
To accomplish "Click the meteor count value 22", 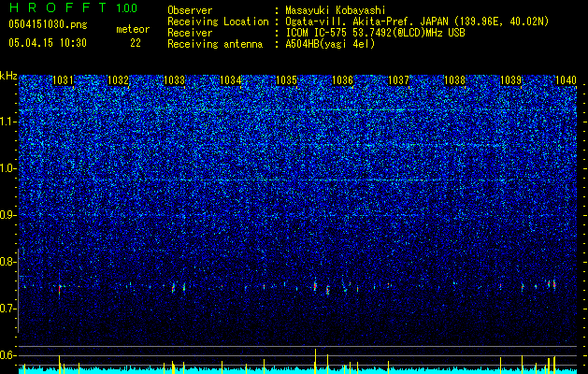I will point(136,43).
